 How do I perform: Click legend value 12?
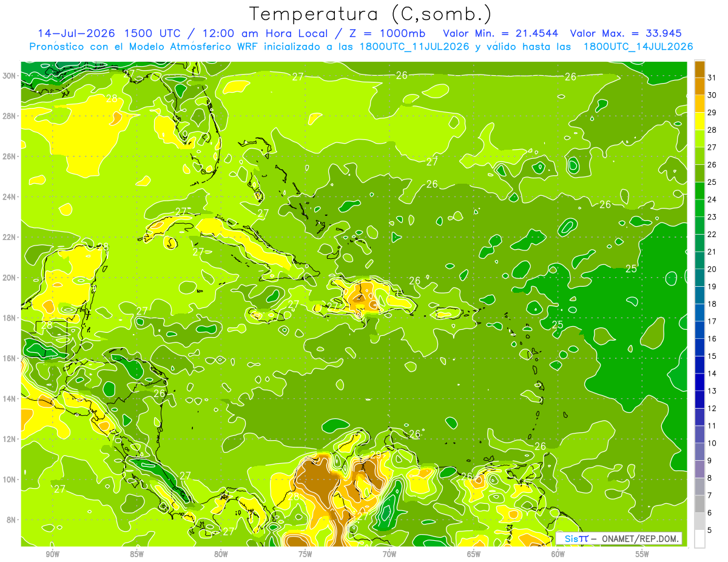(x=712, y=409)
